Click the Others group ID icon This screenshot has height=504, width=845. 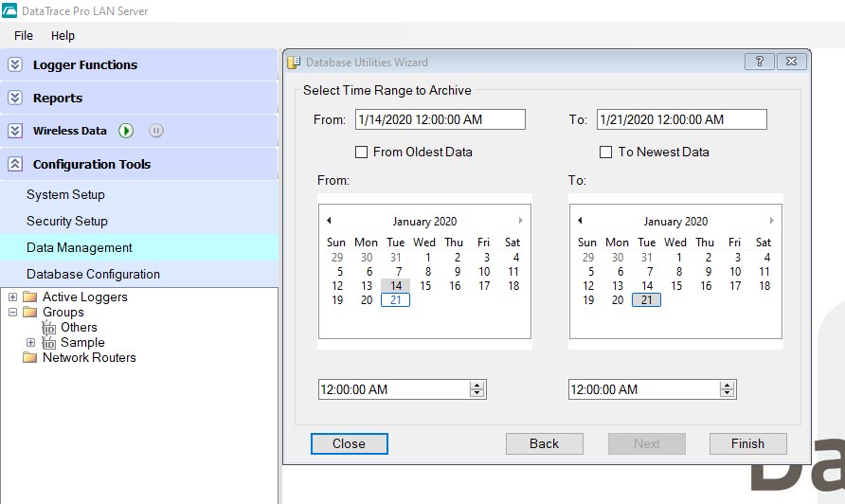click(x=49, y=328)
